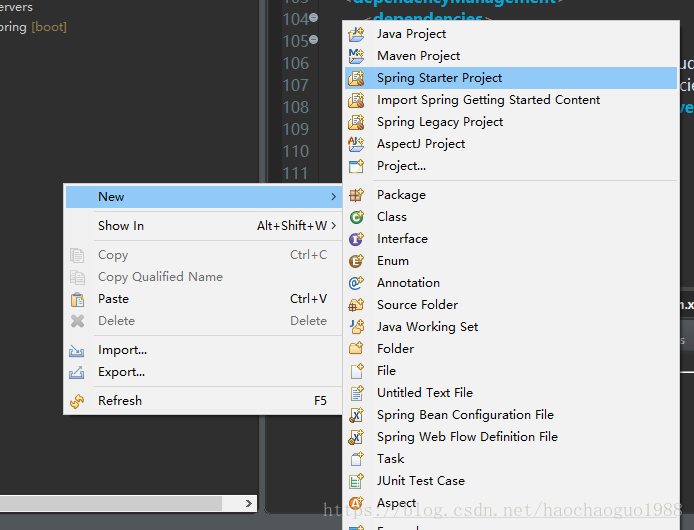Select Enum in the New submenu
The height and width of the screenshot is (530, 694).
(x=511, y=261)
